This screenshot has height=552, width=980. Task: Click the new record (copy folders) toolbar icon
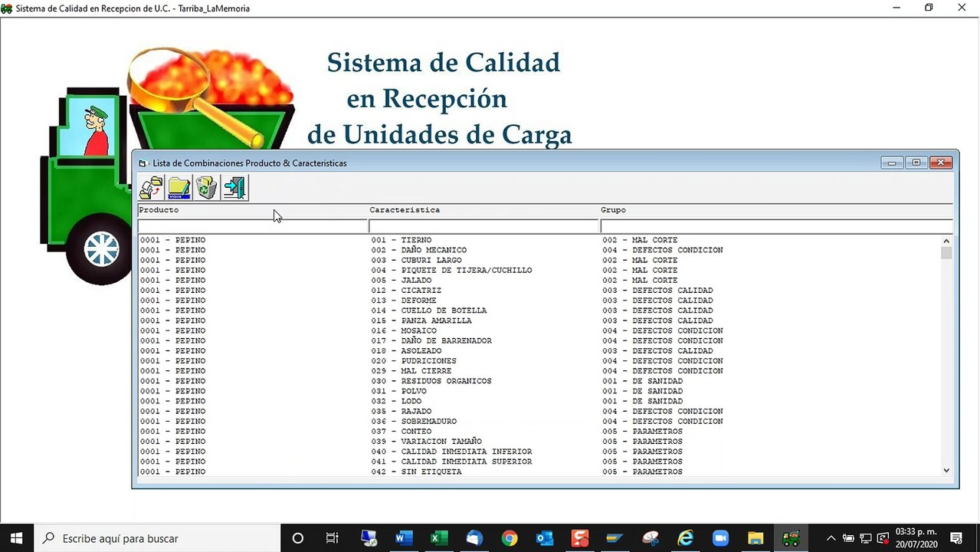click(x=151, y=188)
